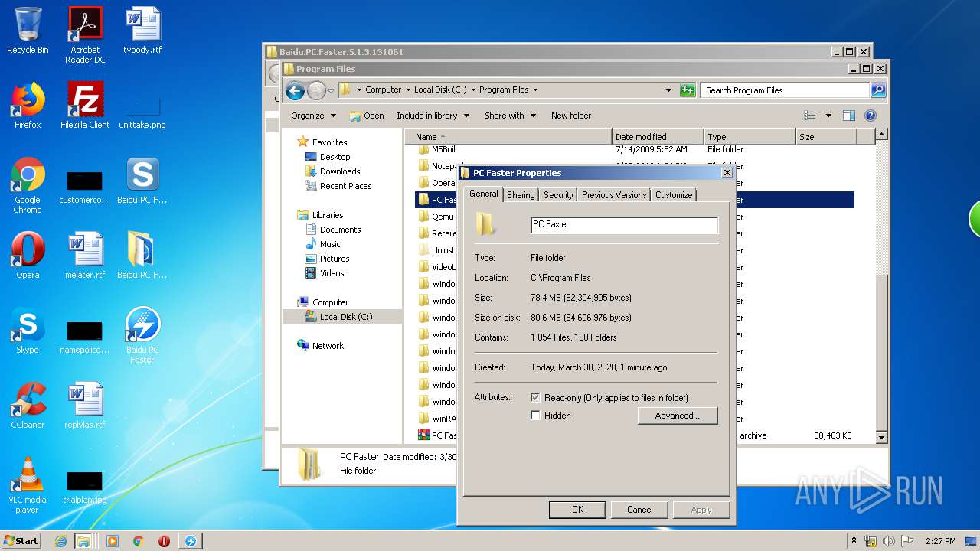The height and width of the screenshot is (551, 980).
Task: Select the General tab
Action: click(484, 194)
